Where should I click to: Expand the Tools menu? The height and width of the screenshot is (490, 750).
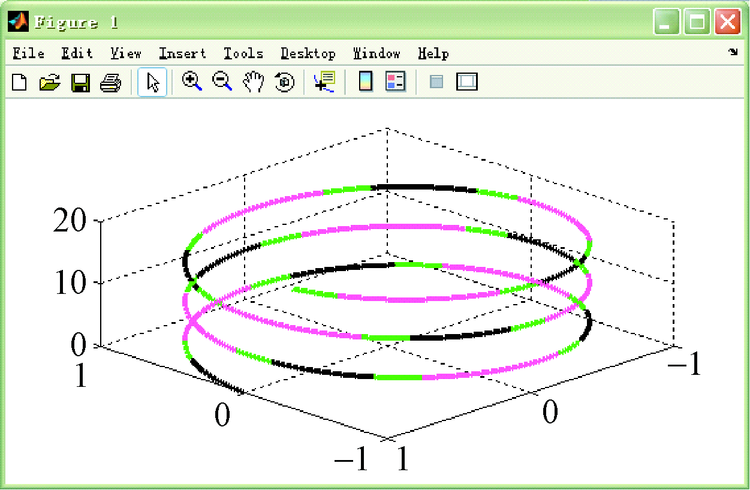point(243,53)
